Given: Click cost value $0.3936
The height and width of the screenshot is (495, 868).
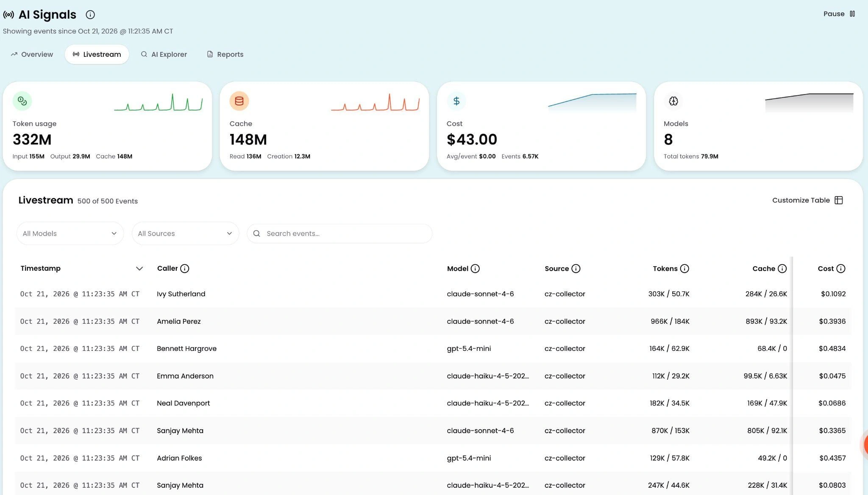Looking at the screenshot, I should tap(832, 321).
